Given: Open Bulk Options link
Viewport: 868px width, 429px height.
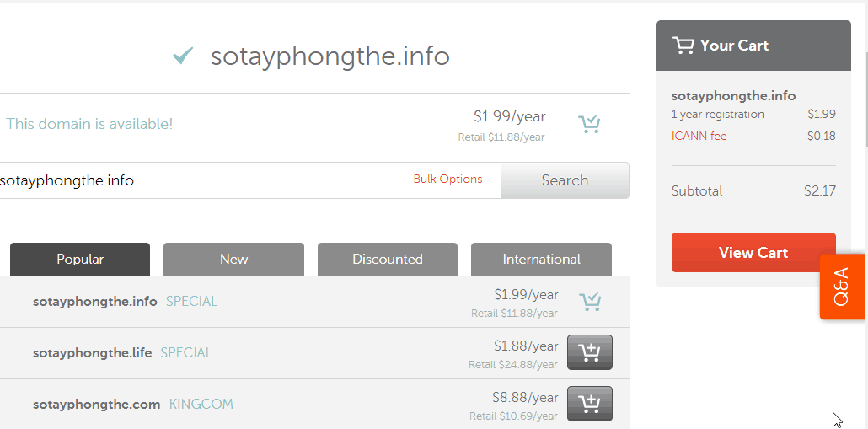Looking at the screenshot, I should point(447,180).
